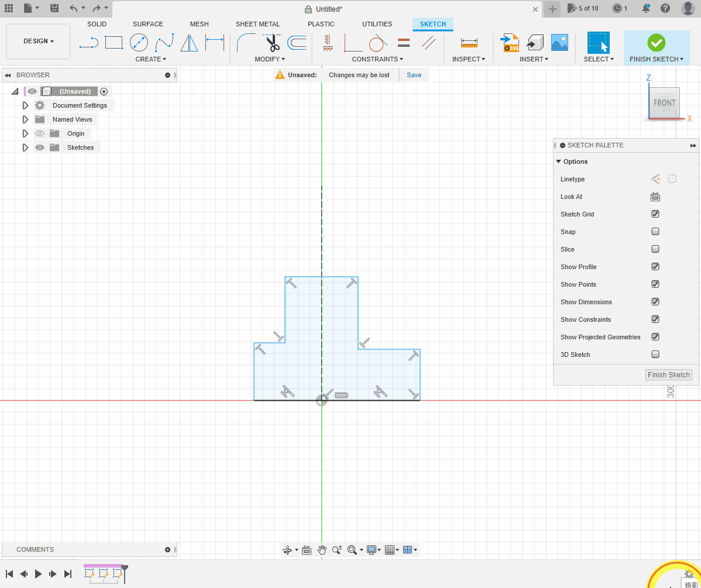The width and height of the screenshot is (701, 588).
Task: Click the Save link in warning bar
Action: click(x=414, y=75)
